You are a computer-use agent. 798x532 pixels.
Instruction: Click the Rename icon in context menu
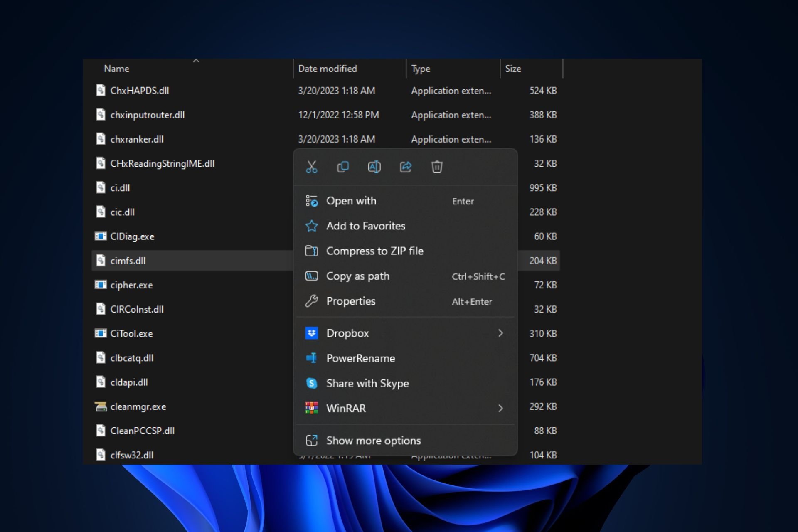coord(374,167)
